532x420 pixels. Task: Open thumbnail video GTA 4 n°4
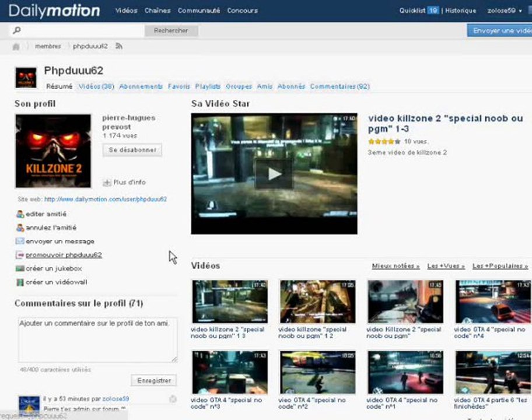494,302
